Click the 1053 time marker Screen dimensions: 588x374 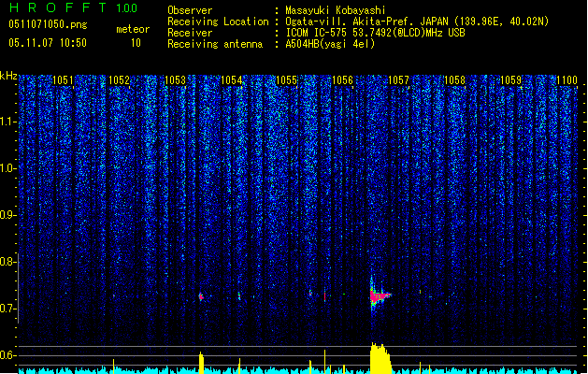pos(175,79)
